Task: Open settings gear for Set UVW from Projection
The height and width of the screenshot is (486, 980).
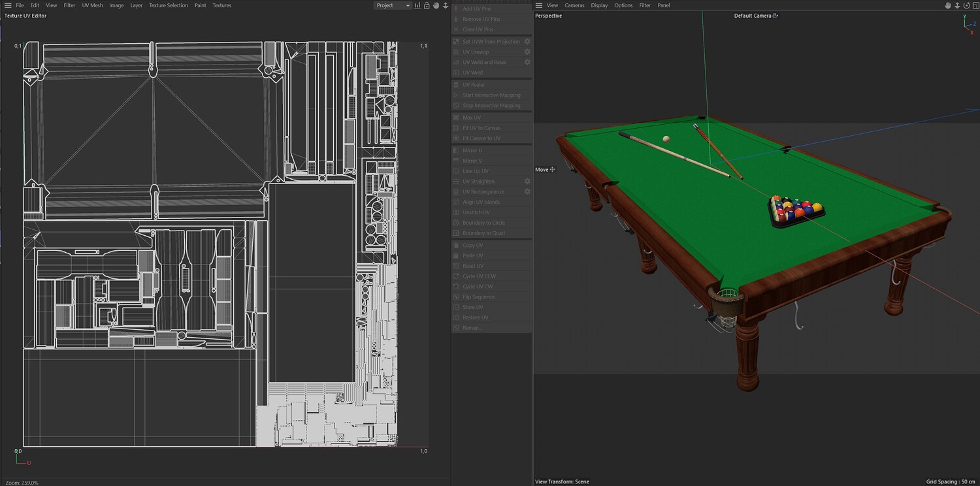Action: point(527,41)
